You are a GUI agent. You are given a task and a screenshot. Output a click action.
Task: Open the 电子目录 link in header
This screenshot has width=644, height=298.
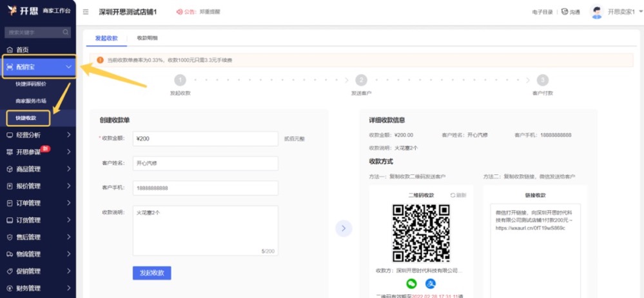point(542,12)
